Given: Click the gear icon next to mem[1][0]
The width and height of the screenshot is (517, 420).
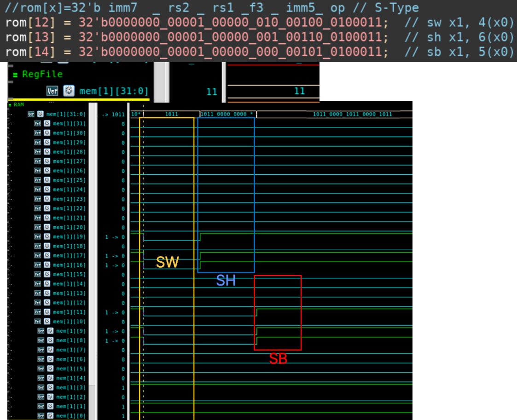Looking at the screenshot, I should pyautogui.click(x=50, y=416).
